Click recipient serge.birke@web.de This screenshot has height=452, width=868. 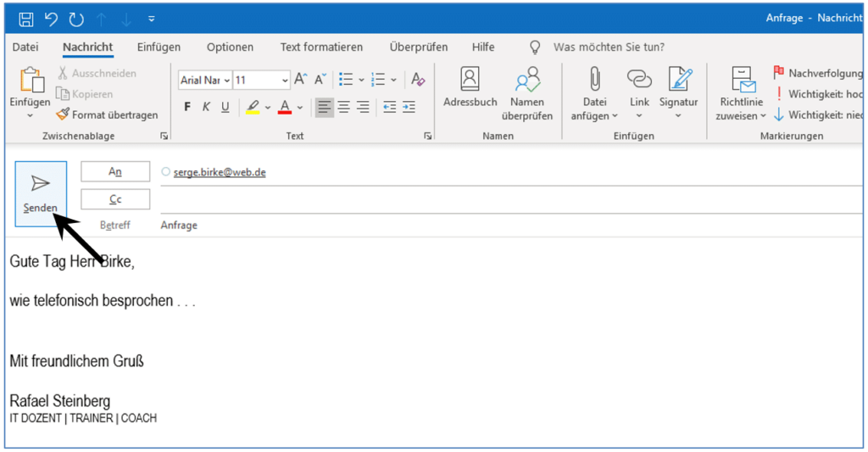220,172
